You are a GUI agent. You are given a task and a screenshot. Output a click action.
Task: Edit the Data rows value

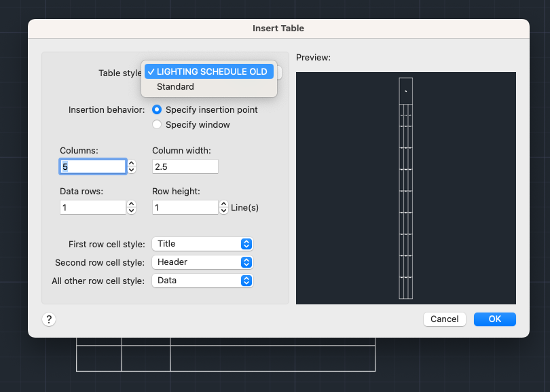pyautogui.click(x=92, y=207)
